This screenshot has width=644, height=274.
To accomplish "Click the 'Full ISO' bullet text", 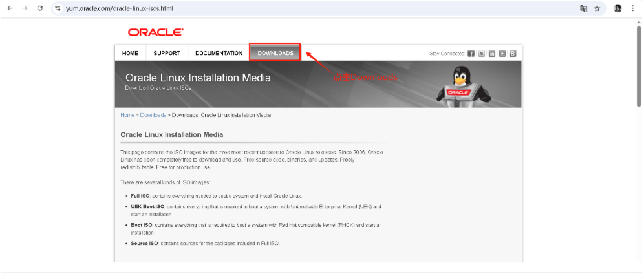I will point(217,196).
